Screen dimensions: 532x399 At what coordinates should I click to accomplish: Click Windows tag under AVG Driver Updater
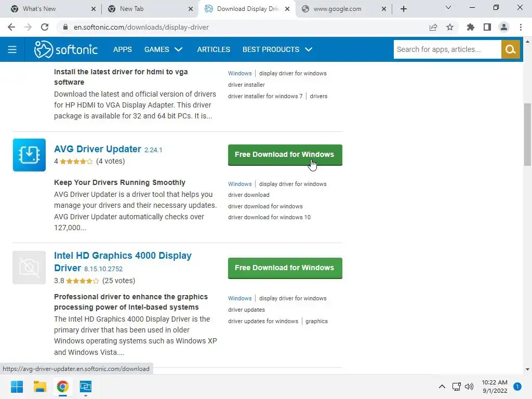point(240,184)
